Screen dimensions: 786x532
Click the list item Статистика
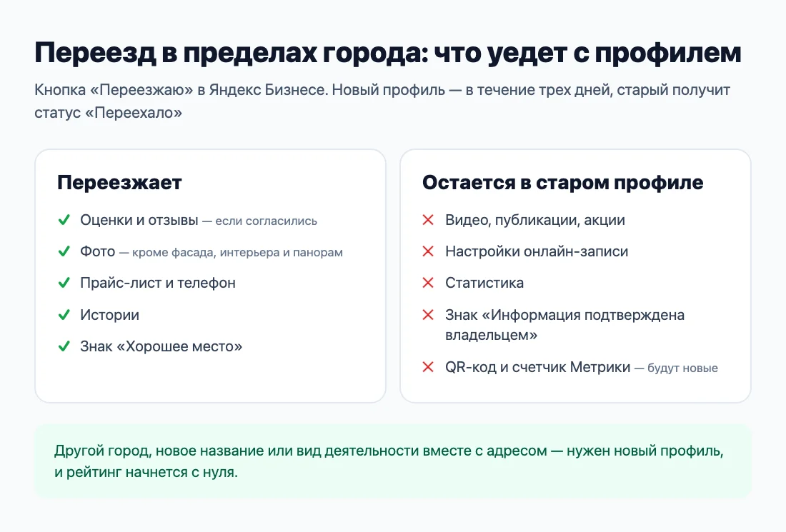[x=484, y=283]
